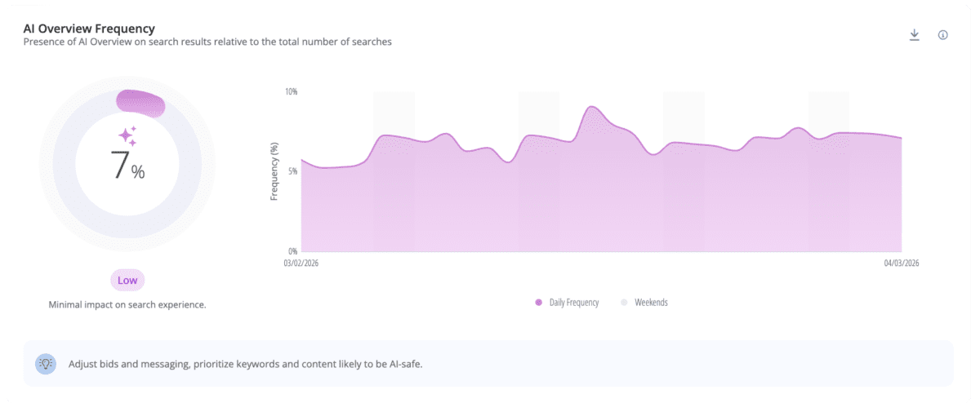Click the purple arc on the donut gauge
Image resolution: width=980 pixels, height=412 pixels.
pyautogui.click(x=141, y=103)
